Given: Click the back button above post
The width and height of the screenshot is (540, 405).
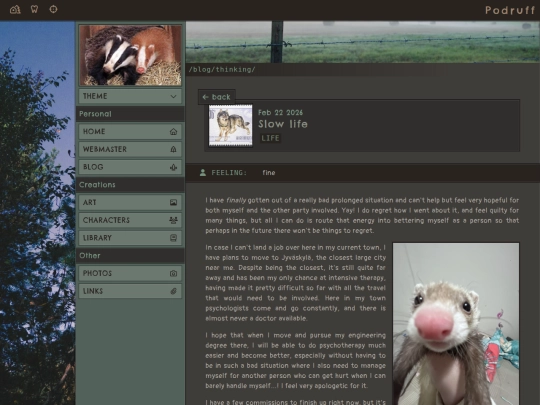Looking at the screenshot, I should coord(217,97).
